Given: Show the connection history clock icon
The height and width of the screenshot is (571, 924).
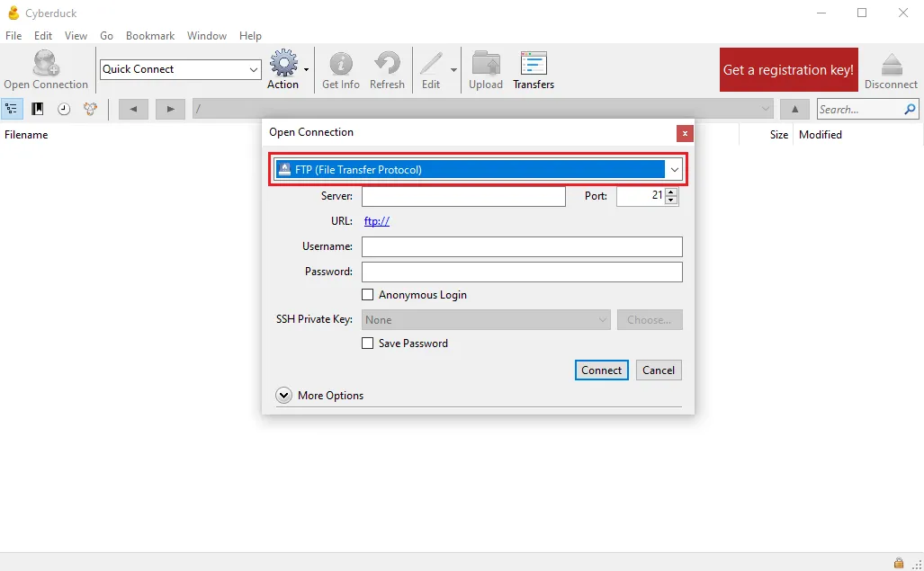Looking at the screenshot, I should [64, 109].
